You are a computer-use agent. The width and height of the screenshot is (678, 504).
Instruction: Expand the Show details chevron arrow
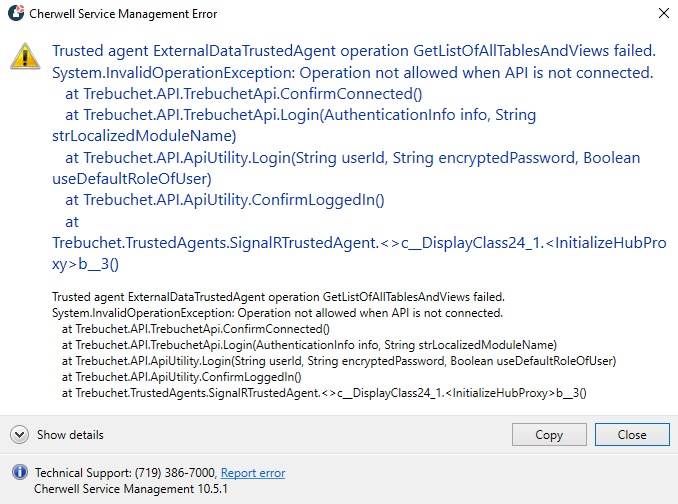coord(19,435)
